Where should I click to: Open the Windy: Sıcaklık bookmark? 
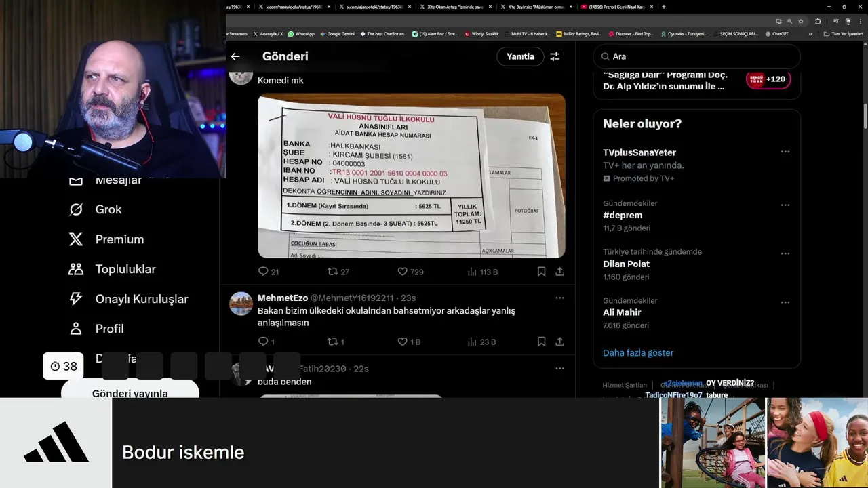(481, 33)
